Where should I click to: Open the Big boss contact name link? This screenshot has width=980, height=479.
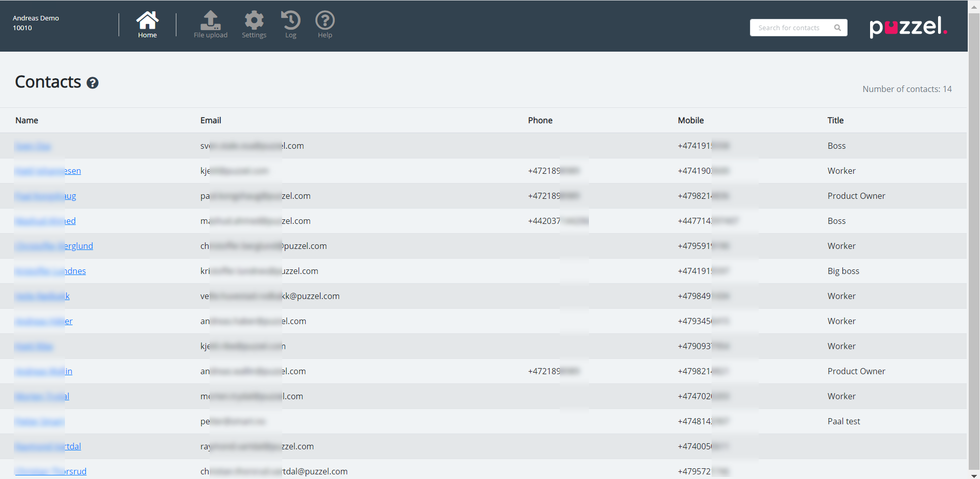coord(51,271)
